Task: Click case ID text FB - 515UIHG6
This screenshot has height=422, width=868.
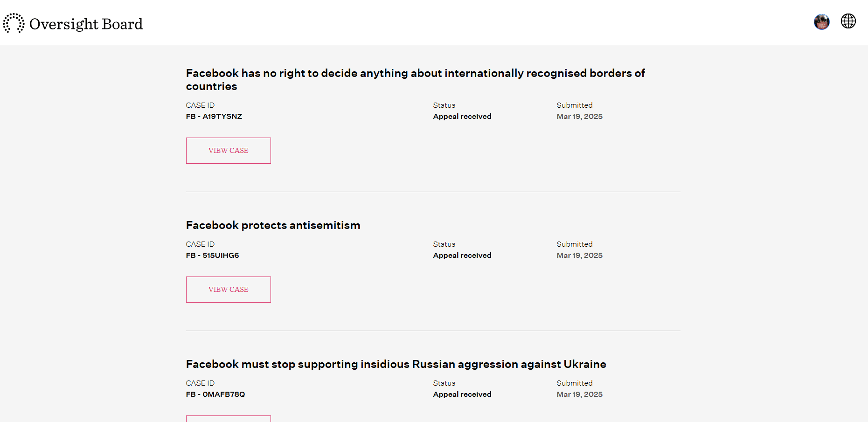Action: tap(212, 256)
